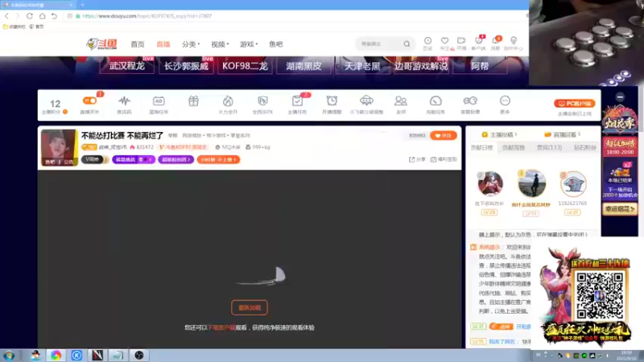Select 直播 in the site navigation
This screenshot has width=644, height=362.
click(x=163, y=44)
